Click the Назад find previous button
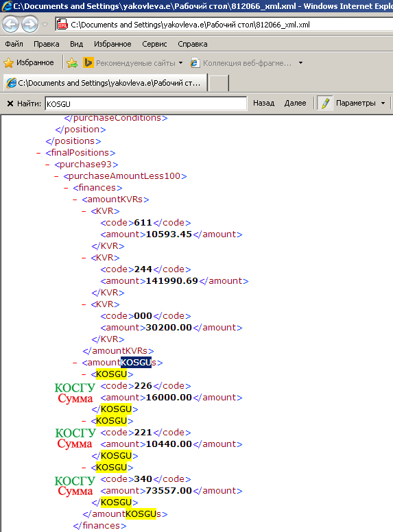Image resolution: width=393 pixels, height=532 pixels. pyautogui.click(x=263, y=103)
